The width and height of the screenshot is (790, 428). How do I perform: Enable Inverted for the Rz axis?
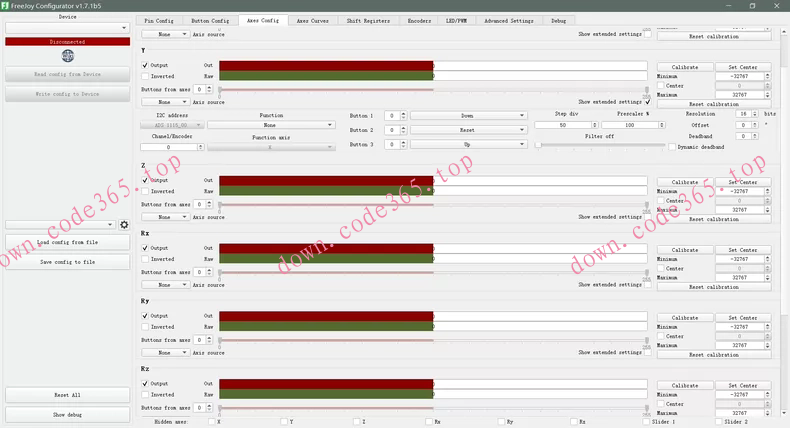[145, 394]
